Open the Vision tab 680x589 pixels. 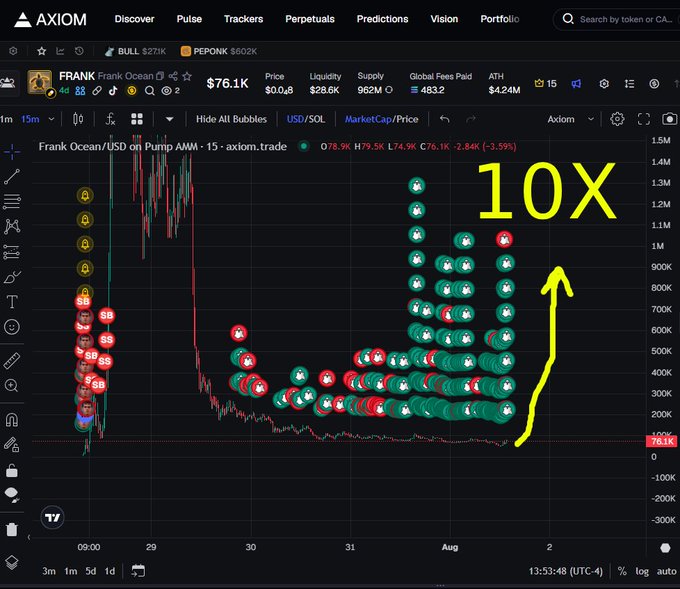click(444, 19)
